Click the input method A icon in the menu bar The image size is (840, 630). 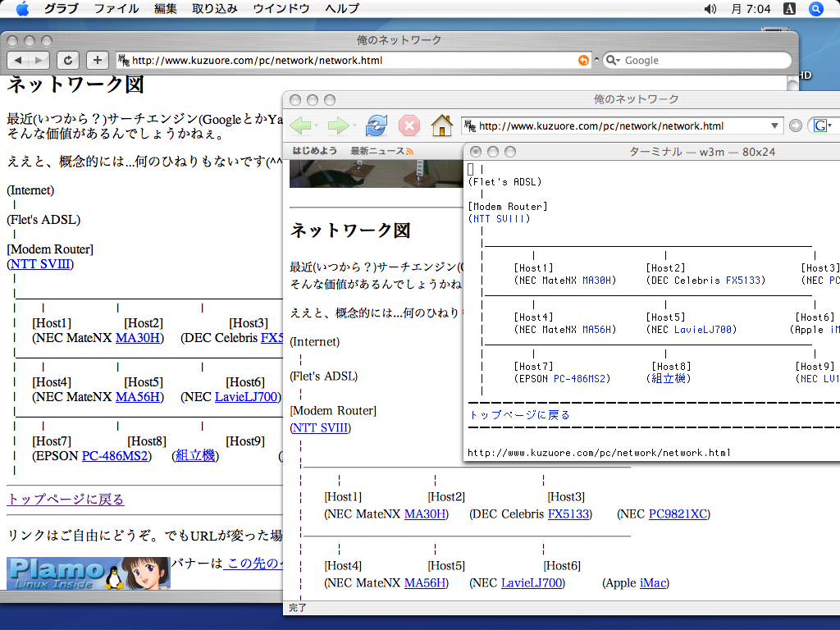click(x=789, y=8)
